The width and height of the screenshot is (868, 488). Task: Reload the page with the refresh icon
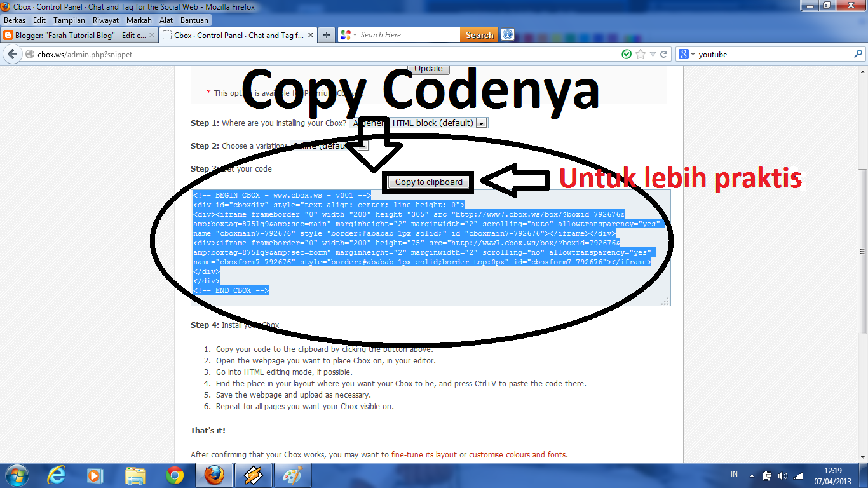click(x=664, y=55)
